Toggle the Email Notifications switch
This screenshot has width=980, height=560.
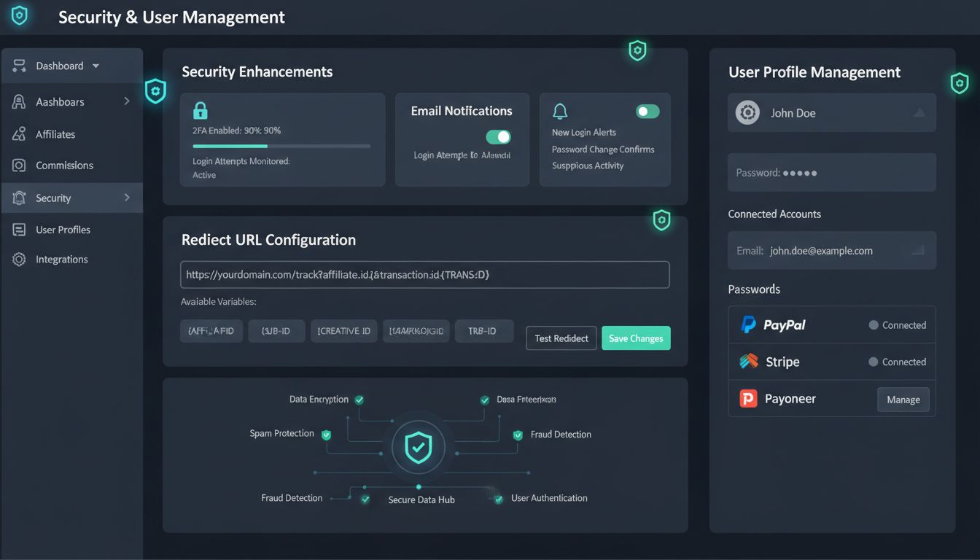pyautogui.click(x=498, y=137)
